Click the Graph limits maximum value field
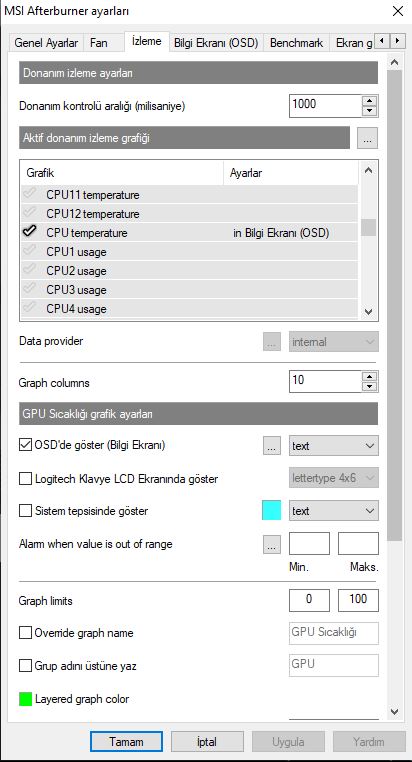Viewport: 412px width, 762px height. [358, 600]
